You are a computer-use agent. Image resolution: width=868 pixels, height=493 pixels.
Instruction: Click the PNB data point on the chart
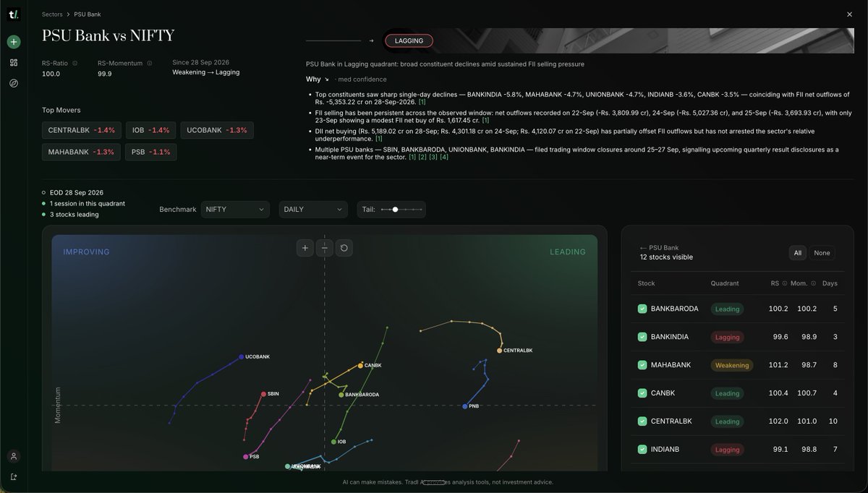(465, 406)
